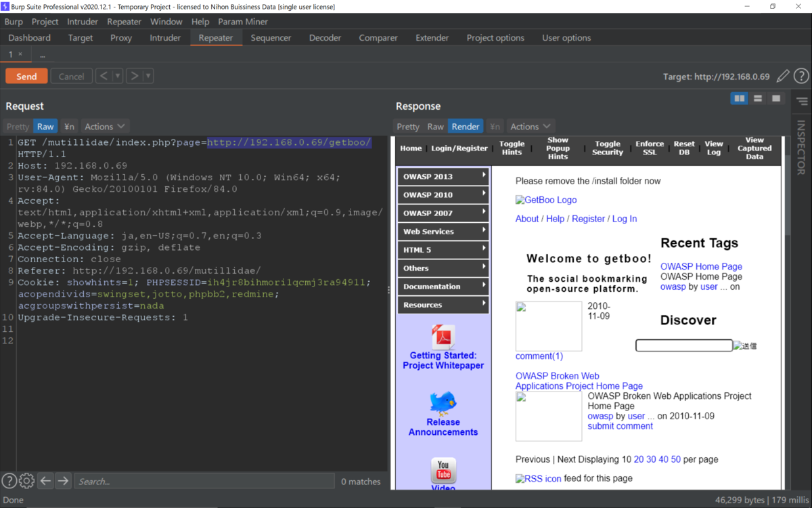
Task: Expand the INSPECTOR side panel
Action: coord(801,148)
